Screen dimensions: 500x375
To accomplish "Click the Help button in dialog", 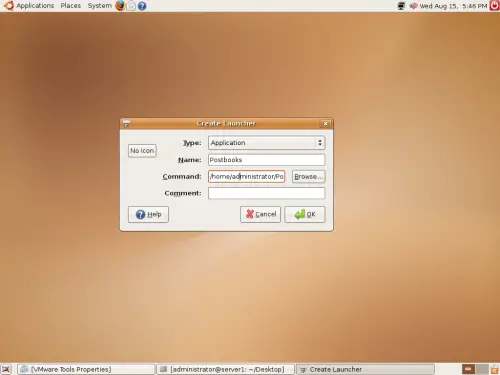I will (148, 214).
